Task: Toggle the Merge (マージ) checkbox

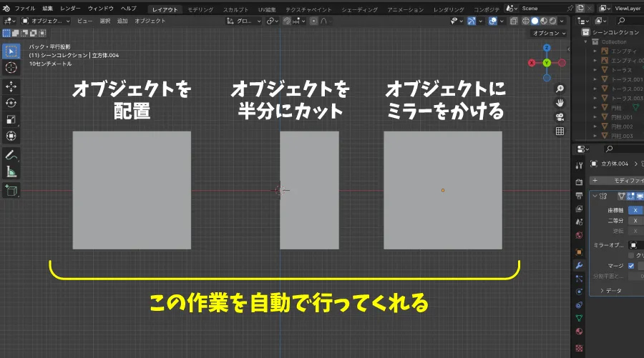Action: tap(630, 266)
